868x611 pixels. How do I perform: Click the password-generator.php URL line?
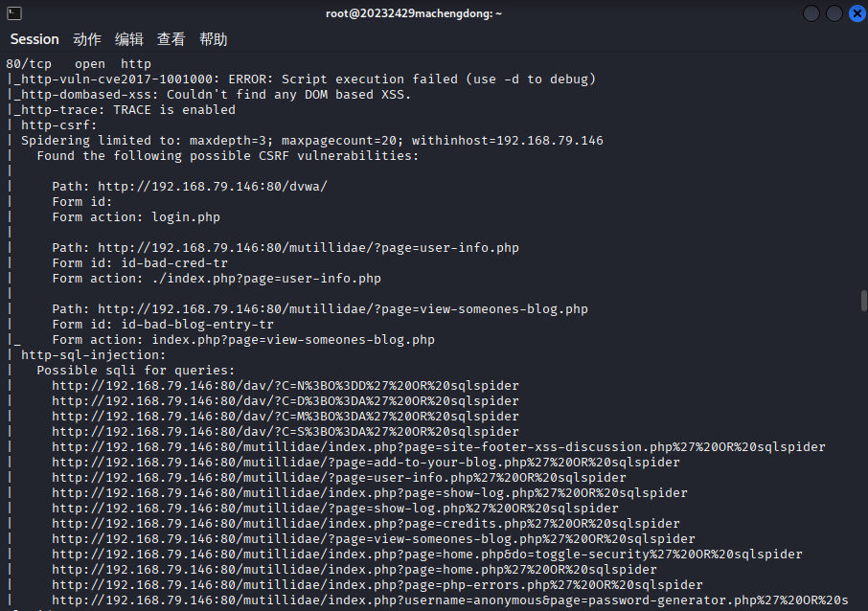450,600
